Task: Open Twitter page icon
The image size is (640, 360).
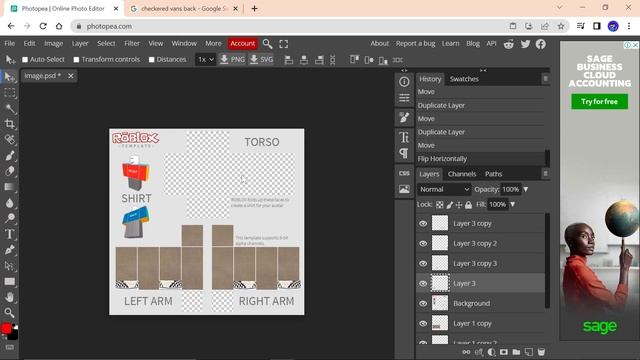Action: (525, 44)
